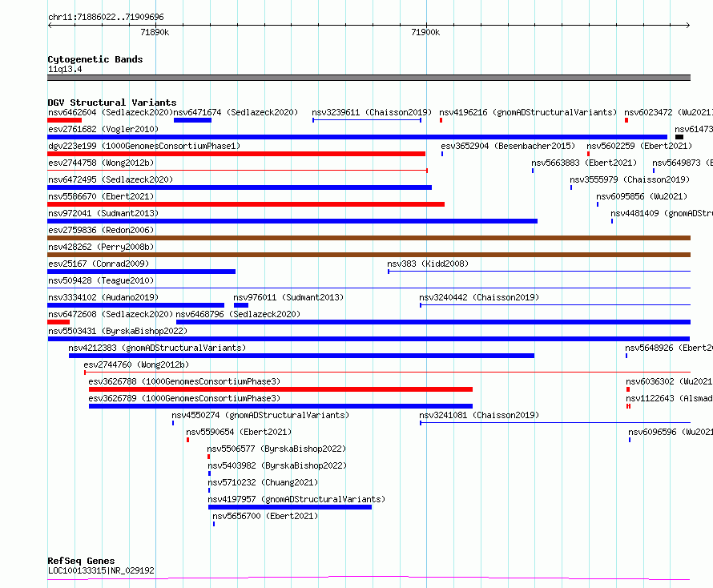Select the dgv223e199 (1000GenomesConsortiumPhase1) label

(x=144, y=146)
